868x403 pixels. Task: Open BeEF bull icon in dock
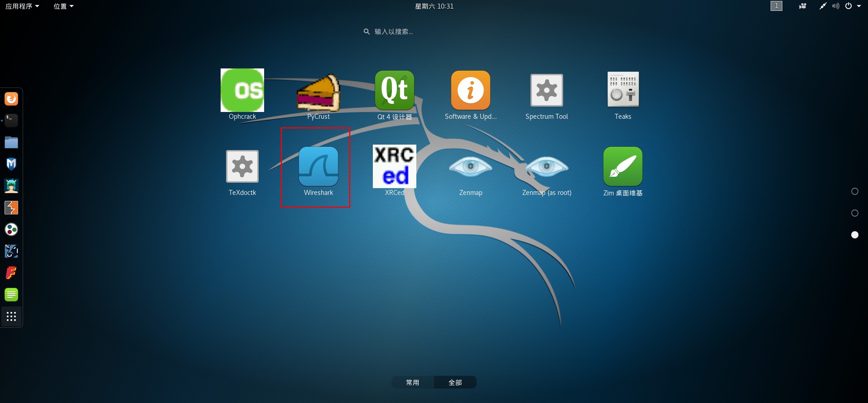pos(11,251)
